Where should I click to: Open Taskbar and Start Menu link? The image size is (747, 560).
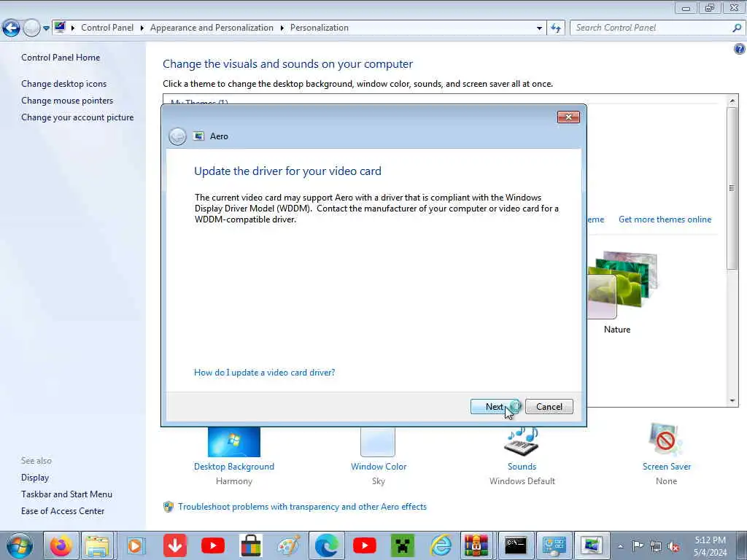(x=66, y=494)
